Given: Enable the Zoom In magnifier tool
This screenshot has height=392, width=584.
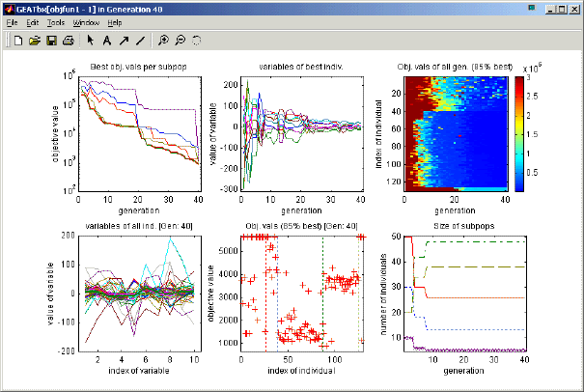Looking at the screenshot, I should coord(164,41).
